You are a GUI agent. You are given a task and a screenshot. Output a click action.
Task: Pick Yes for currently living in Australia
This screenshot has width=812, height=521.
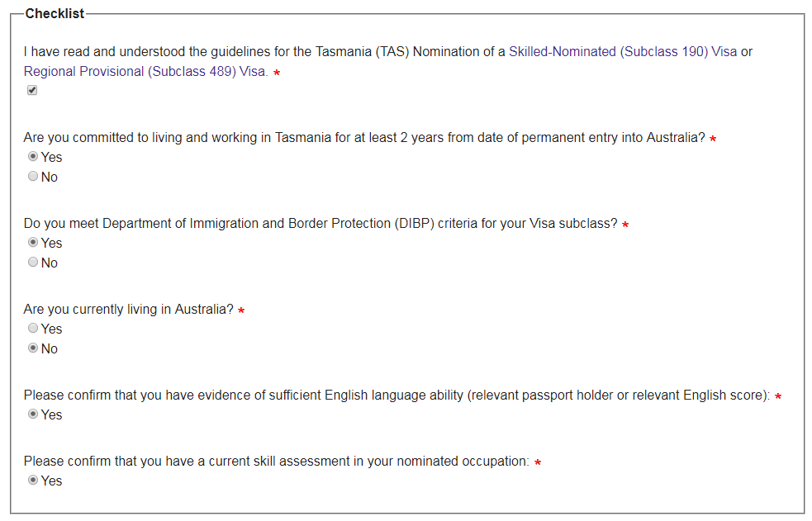(33, 329)
